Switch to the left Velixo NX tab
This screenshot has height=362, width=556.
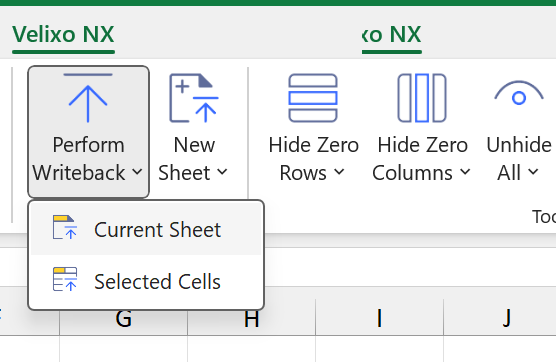pos(63,35)
